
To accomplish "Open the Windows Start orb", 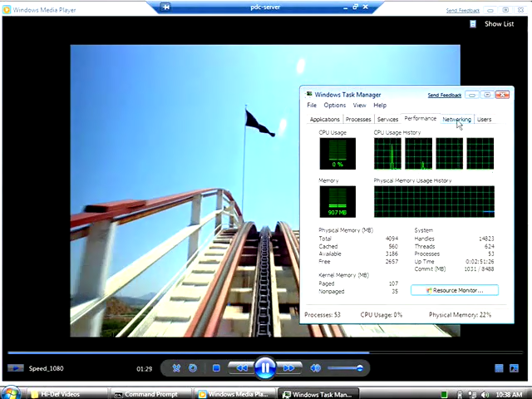I will 12,392.
